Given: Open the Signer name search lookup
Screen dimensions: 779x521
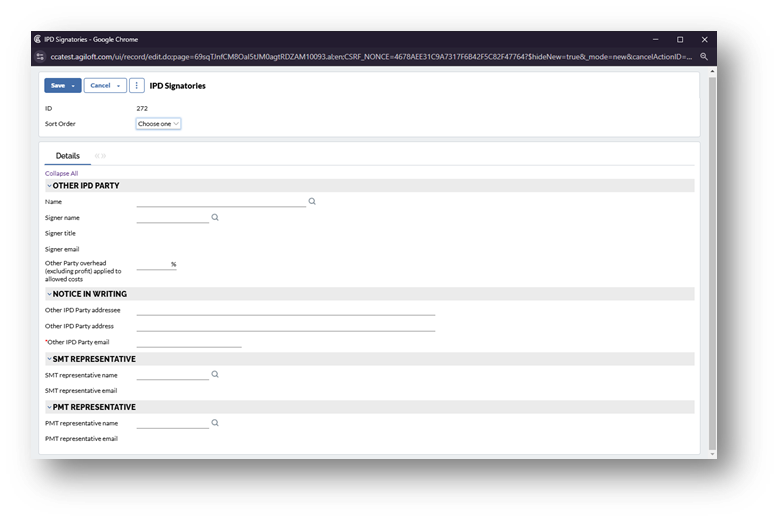Looking at the screenshot, I should click(x=215, y=217).
